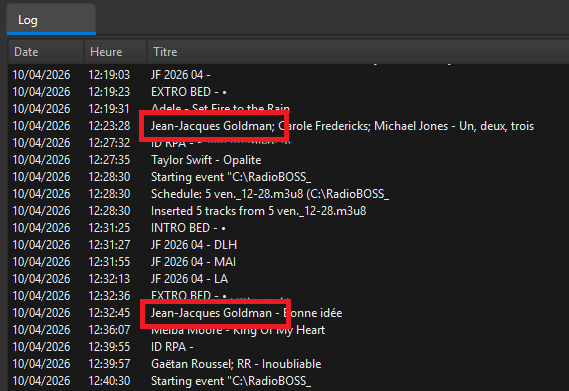
Task: Select the 12:32:36 EXTRO BED row
Action: click(288, 296)
